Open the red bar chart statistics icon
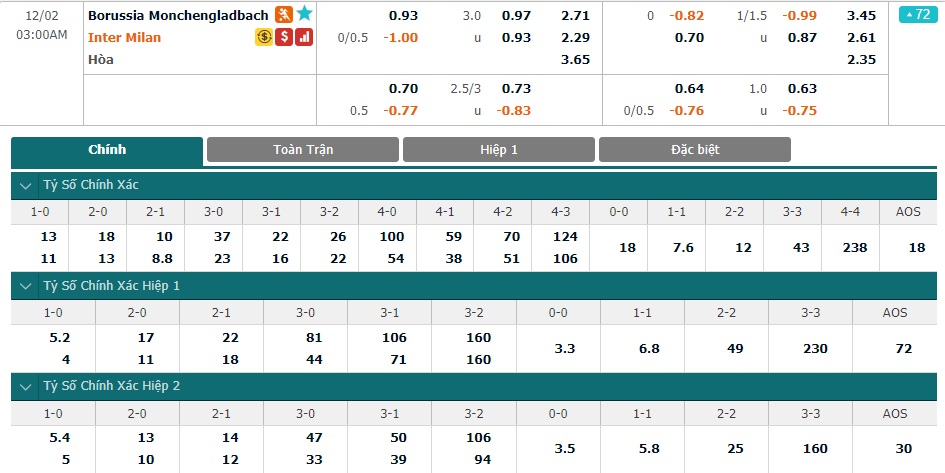 click(304, 37)
